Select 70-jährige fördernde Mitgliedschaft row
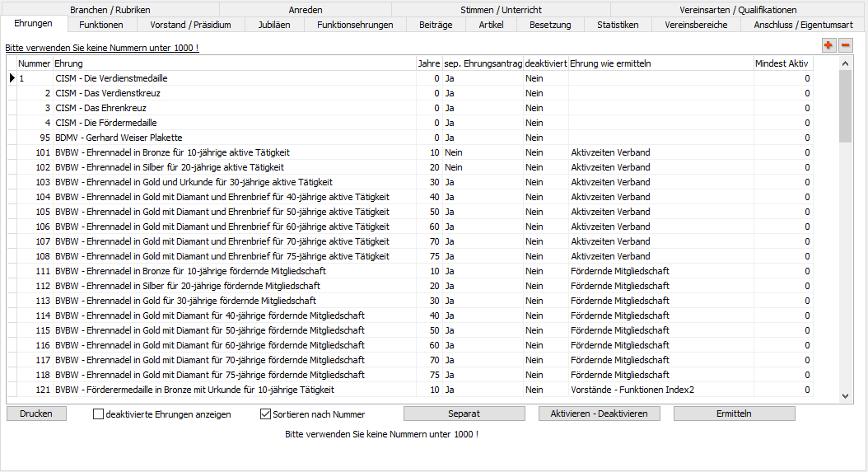 point(409,360)
